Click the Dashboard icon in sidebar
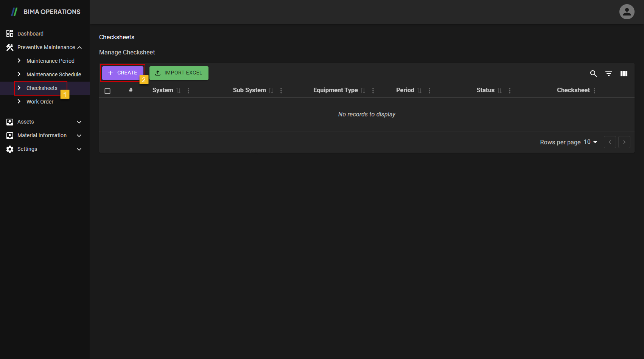Image resolution: width=644 pixels, height=359 pixels. (10, 34)
